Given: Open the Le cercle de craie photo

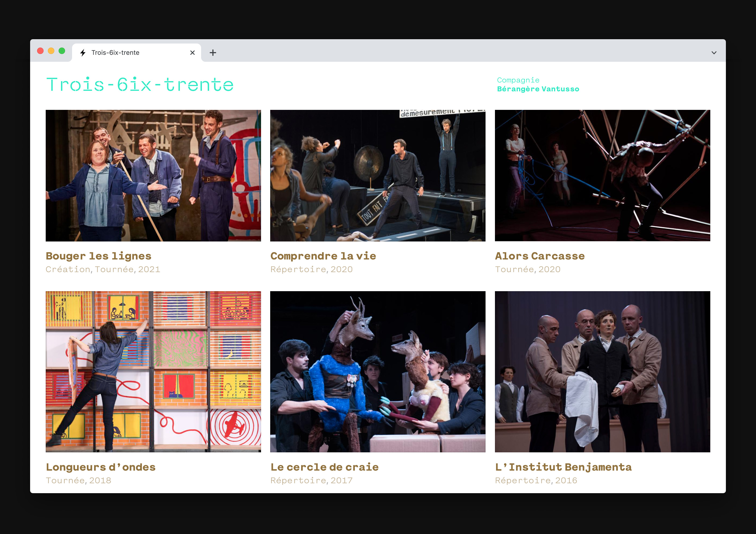Looking at the screenshot, I should 378,371.
